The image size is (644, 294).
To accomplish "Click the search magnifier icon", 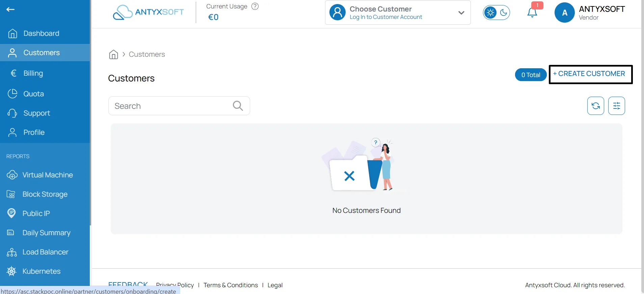I will [x=238, y=106].
